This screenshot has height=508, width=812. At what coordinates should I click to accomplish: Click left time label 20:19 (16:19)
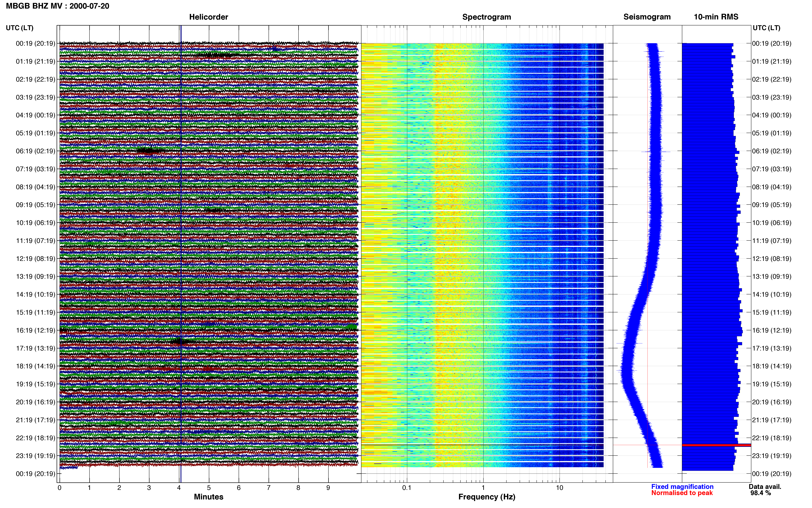point(35,402)
